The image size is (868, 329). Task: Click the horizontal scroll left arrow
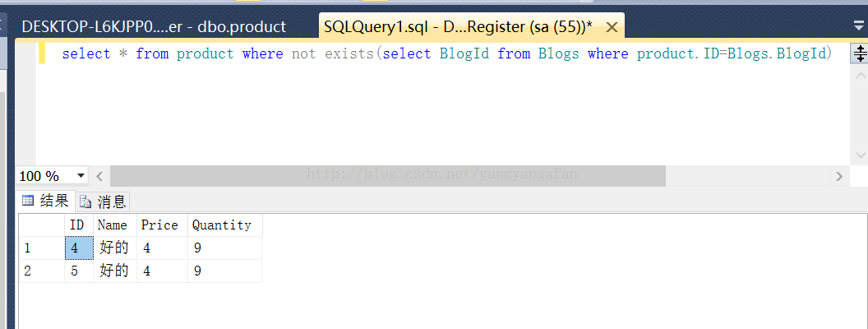pos(99,176)
